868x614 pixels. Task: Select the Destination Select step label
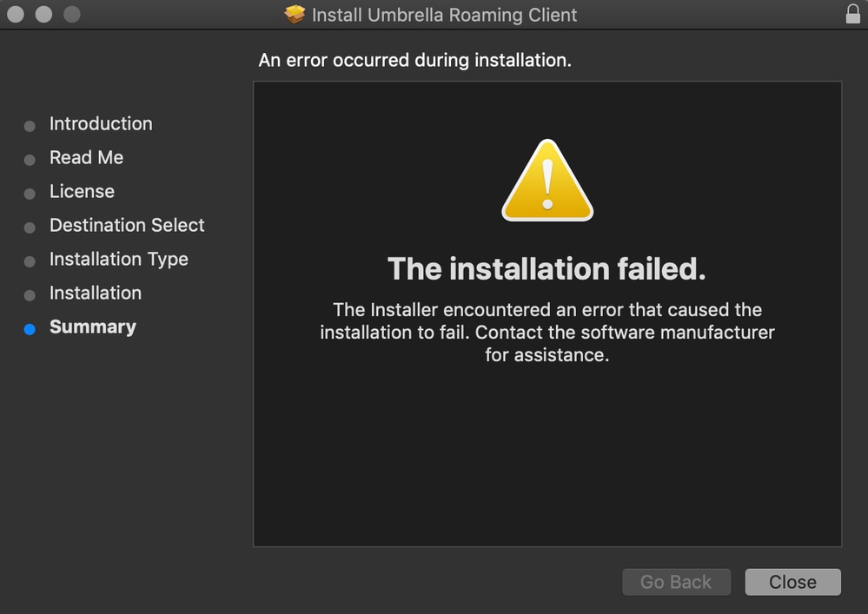point(127,225)
